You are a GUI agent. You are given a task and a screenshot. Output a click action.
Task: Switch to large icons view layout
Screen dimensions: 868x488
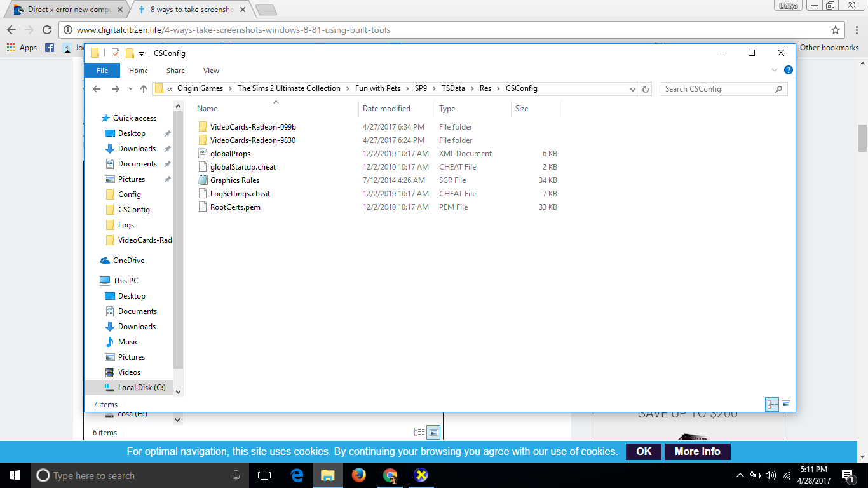tap(786, 404)
